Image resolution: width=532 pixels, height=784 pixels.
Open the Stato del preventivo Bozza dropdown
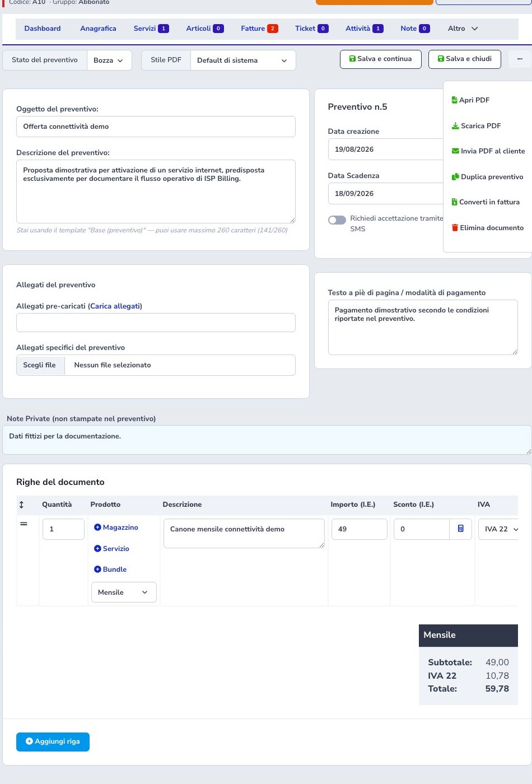[x=109, y=60]
